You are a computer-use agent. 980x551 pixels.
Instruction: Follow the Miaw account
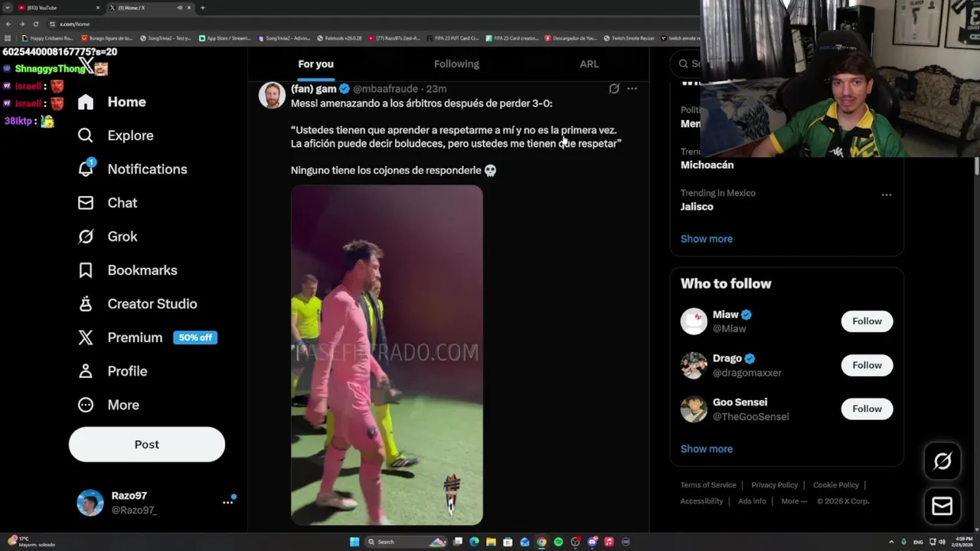tap(867, 321)
